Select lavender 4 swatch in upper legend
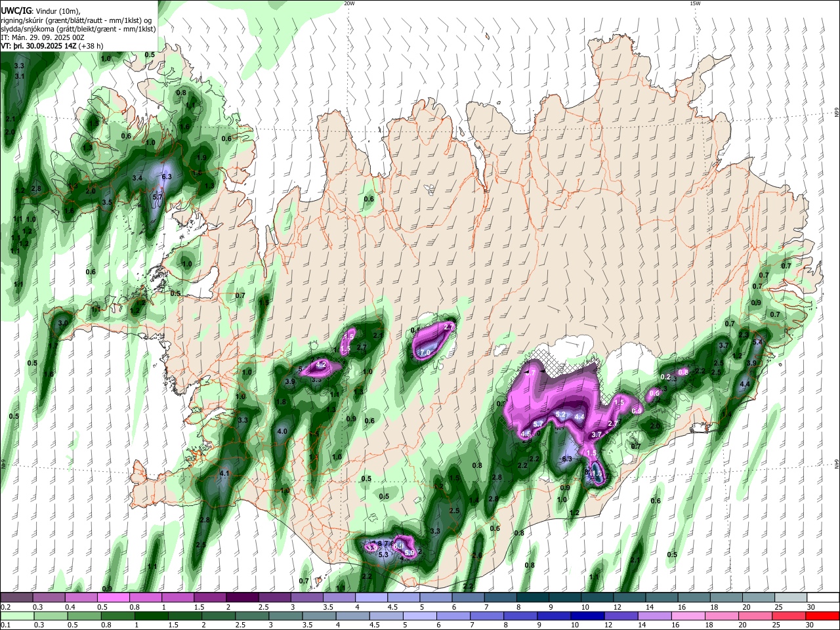Viewport: 840px width, 630px height. (x=371, y=597)
